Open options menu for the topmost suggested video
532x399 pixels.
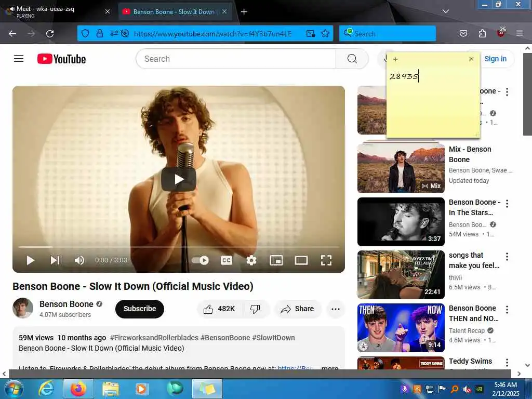pyautogui.click(x=507, y=91)
